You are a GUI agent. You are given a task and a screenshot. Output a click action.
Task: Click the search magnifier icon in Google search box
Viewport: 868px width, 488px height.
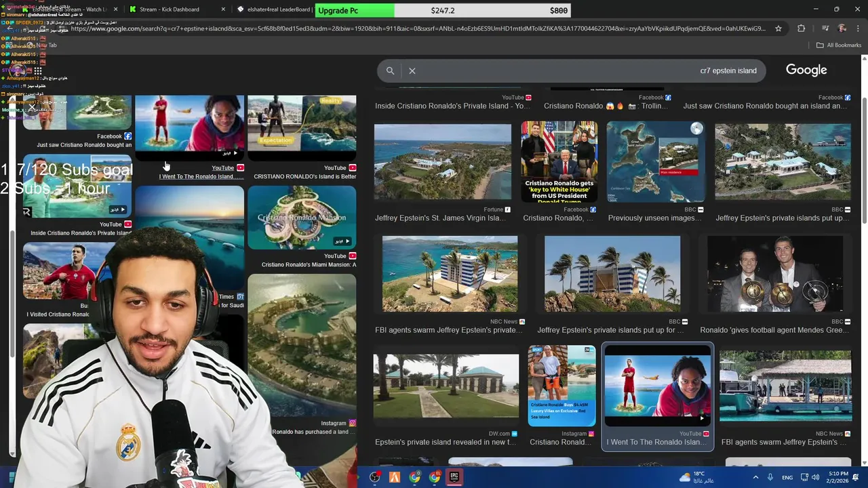[x=390, y=70]
